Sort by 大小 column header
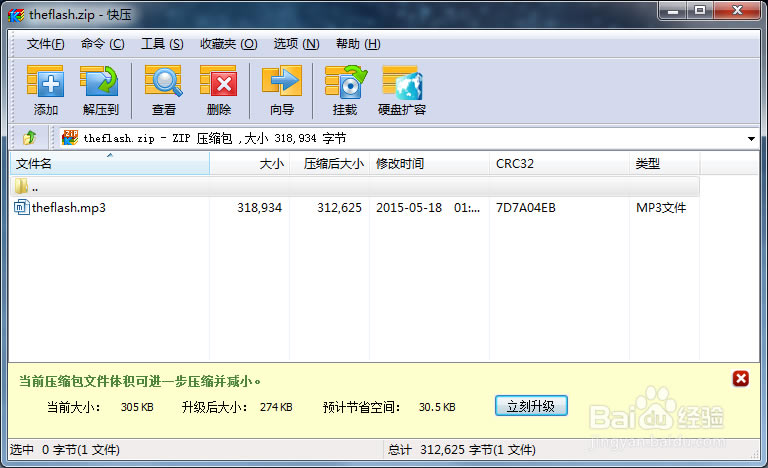Viewport: 768px width, 468px height. [x=250, y=163]
